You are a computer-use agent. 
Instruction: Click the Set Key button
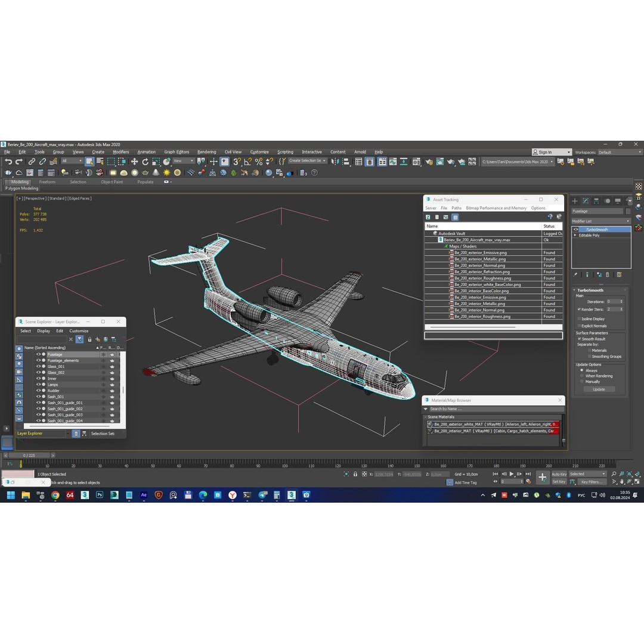(x=559, y=482)
